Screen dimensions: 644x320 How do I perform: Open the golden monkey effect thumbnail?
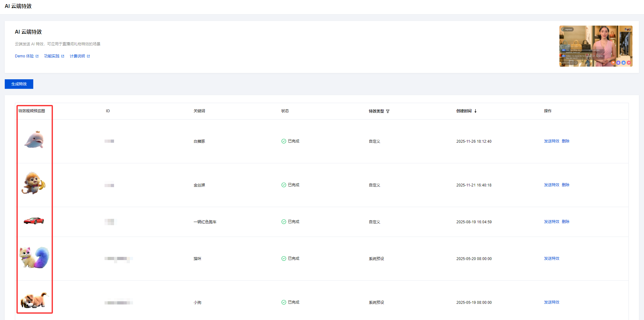(34, 183)
